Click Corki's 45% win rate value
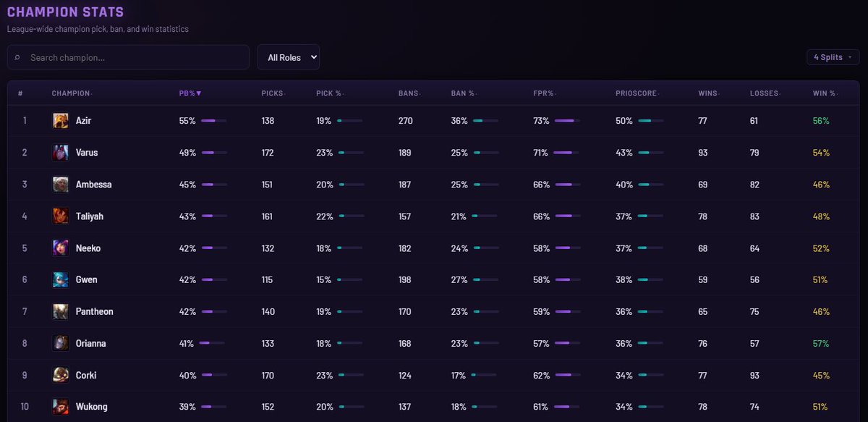The image size is (868, 422). coord(821,375)
